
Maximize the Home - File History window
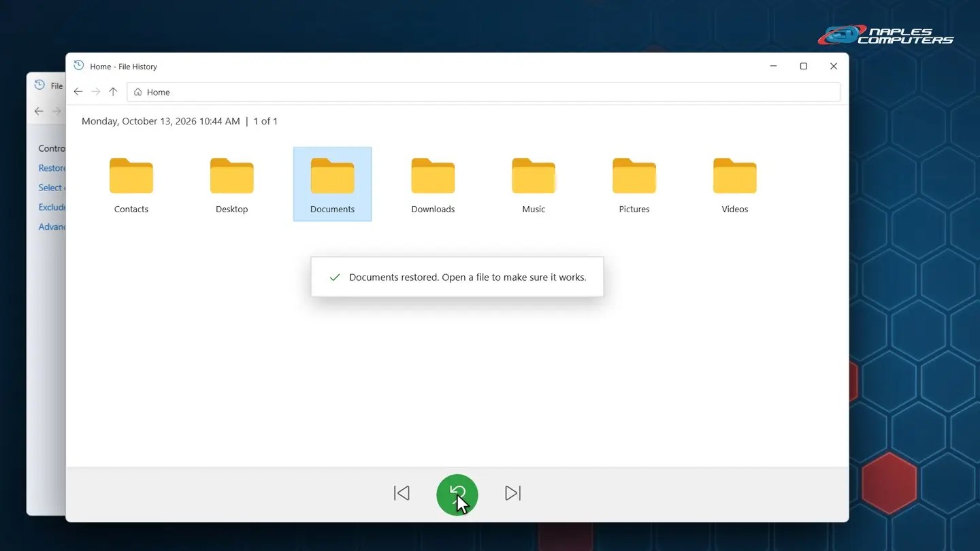click(804, 66)
